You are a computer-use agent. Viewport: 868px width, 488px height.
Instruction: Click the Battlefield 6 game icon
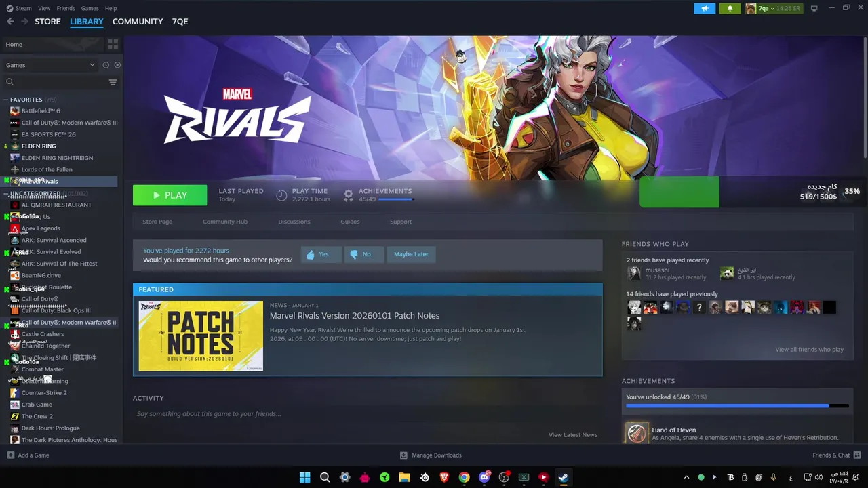(x=15, y=110)
